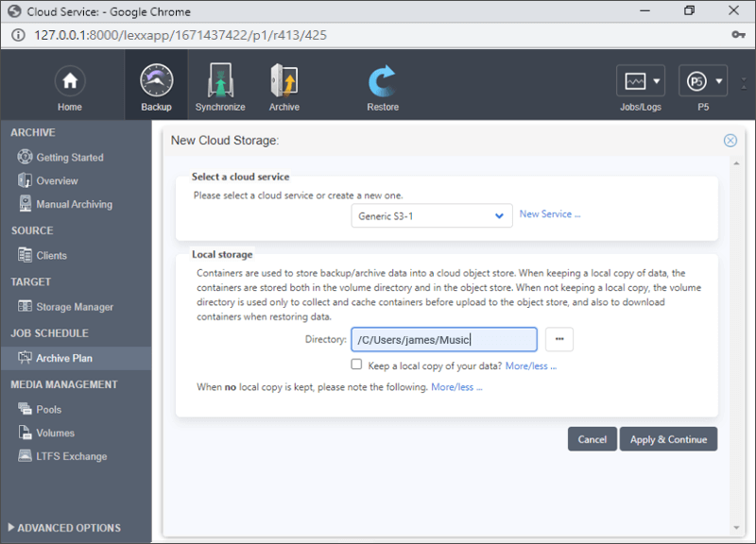Click the password key icon in address bar
756x544 pixels.
click(x=738, y=35)
